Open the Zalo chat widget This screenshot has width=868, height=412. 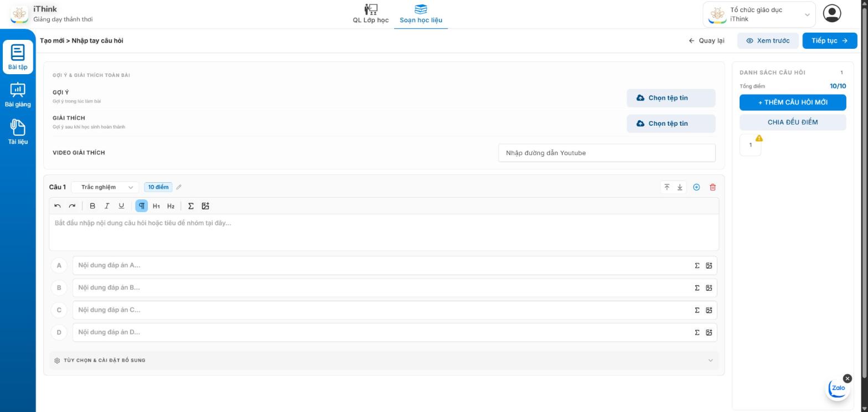coord(838,388)
